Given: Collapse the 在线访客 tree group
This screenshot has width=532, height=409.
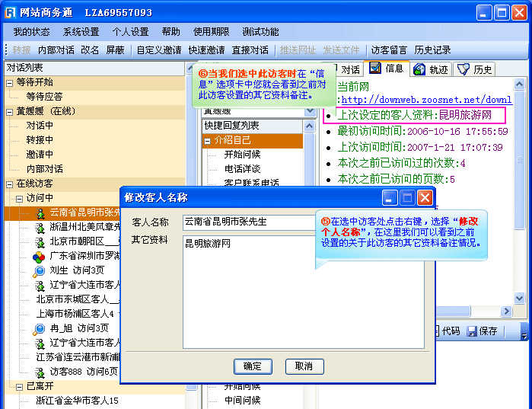Looking at the screenshot, I should click(x=8, y=184).
